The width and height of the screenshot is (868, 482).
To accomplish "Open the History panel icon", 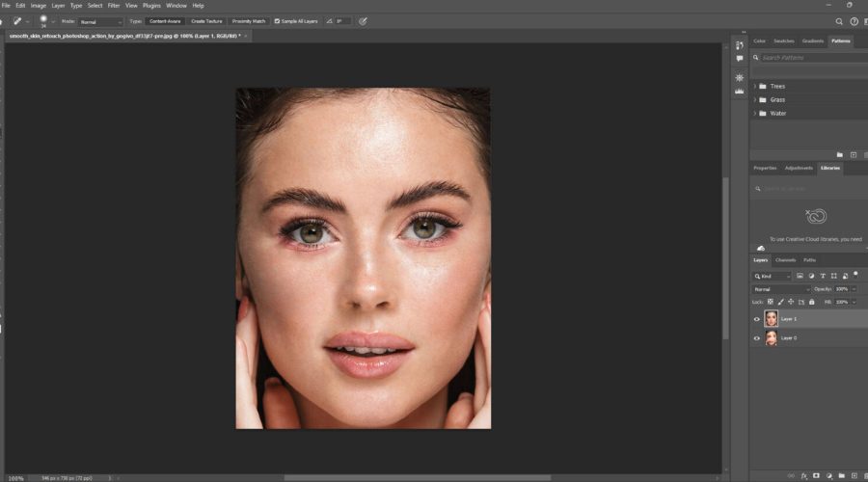I will point(740,45).
